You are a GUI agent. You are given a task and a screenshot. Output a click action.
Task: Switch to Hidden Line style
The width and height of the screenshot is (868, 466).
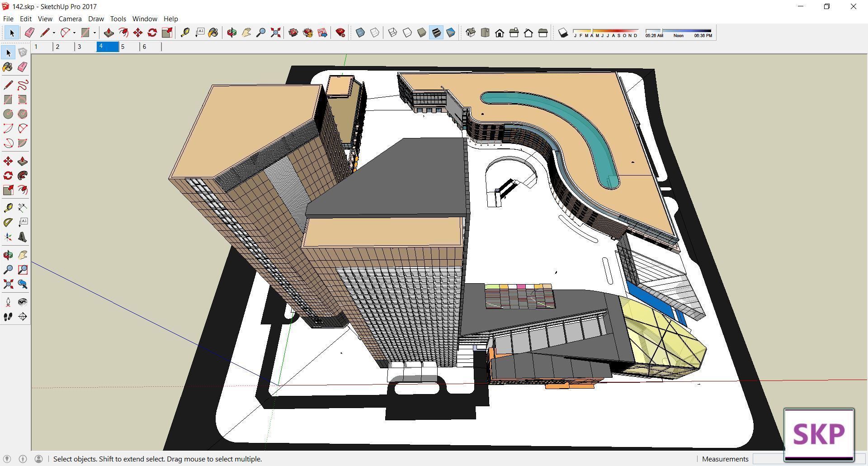click(x=407, y=33)
